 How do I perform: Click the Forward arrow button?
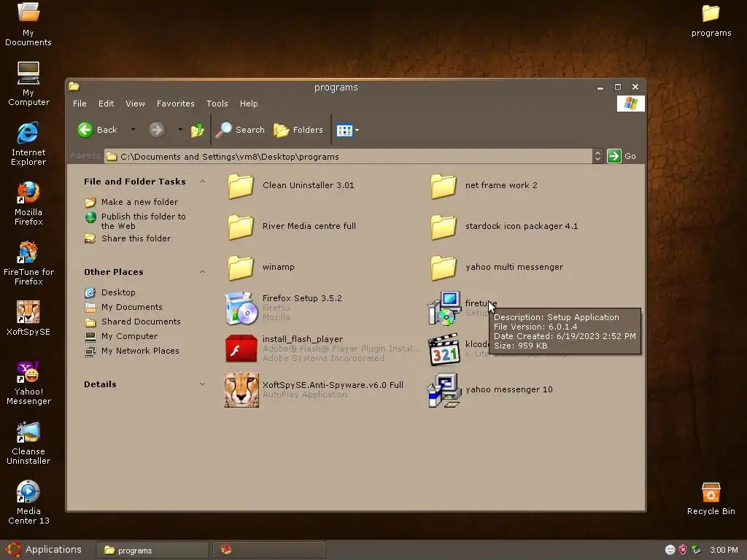point(156,130)
